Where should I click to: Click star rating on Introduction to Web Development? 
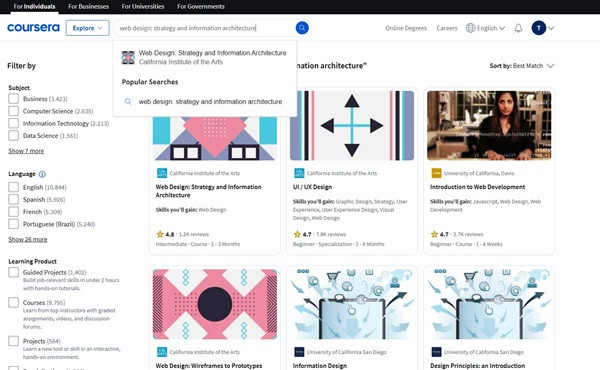coord(434,234)
